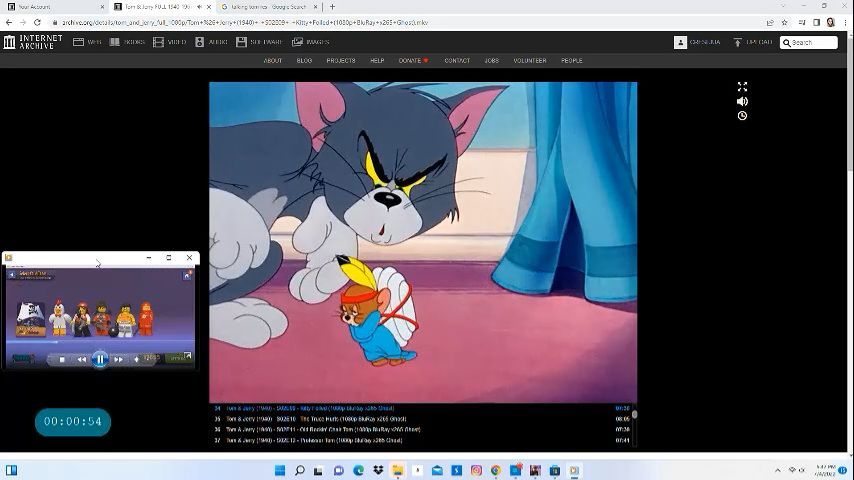
Task: Select playlist item 36 Old Rockin' Chair Tom
Action: 422,429
